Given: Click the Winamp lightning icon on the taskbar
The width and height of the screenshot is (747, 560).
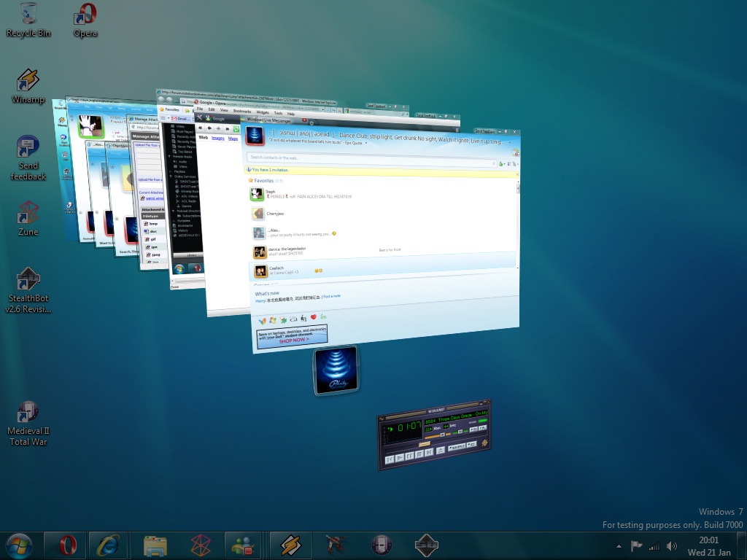Looking at the screenshot, I should point(290,545).
